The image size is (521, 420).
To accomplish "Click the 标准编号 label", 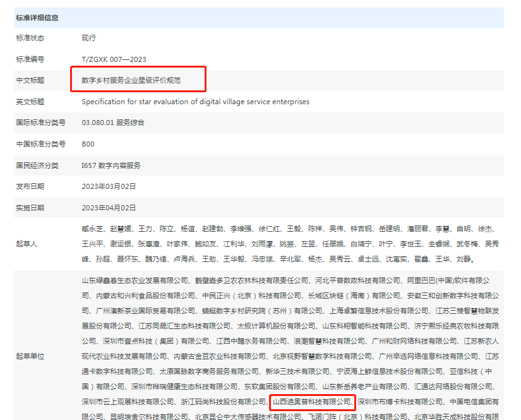I will (x=30, y=59).
